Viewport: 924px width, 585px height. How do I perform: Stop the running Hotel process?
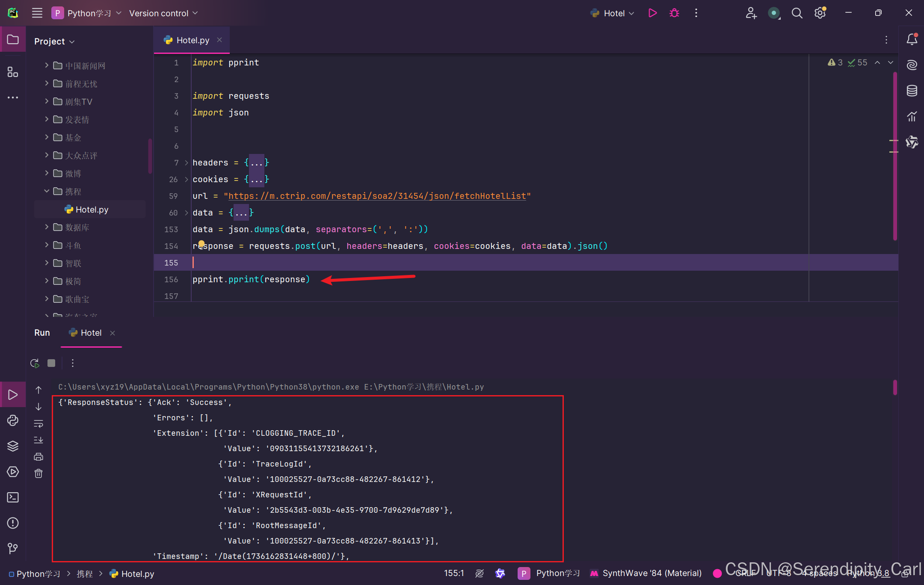[x=51, y=363]
